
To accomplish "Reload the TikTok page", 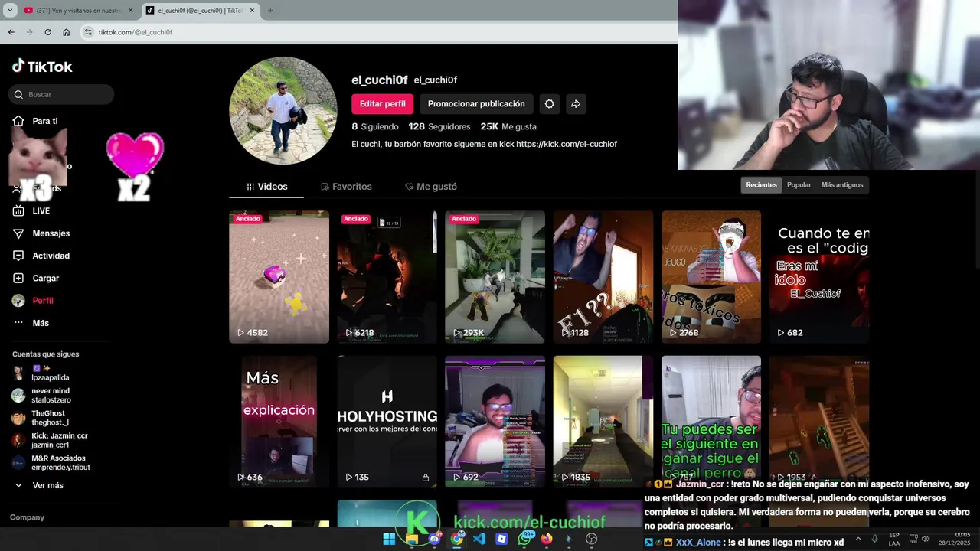I will click(47, 32).
